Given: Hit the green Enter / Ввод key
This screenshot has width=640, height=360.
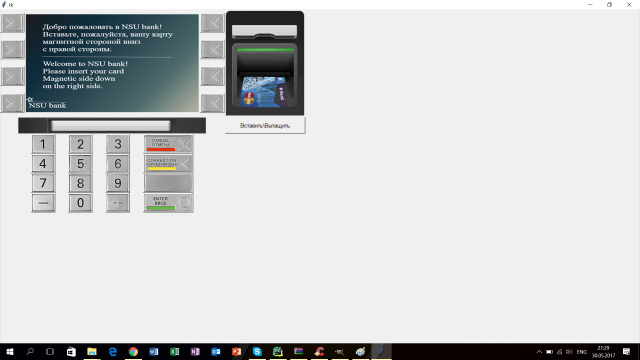Looking at the screenshot, I should tap(168, 203).
